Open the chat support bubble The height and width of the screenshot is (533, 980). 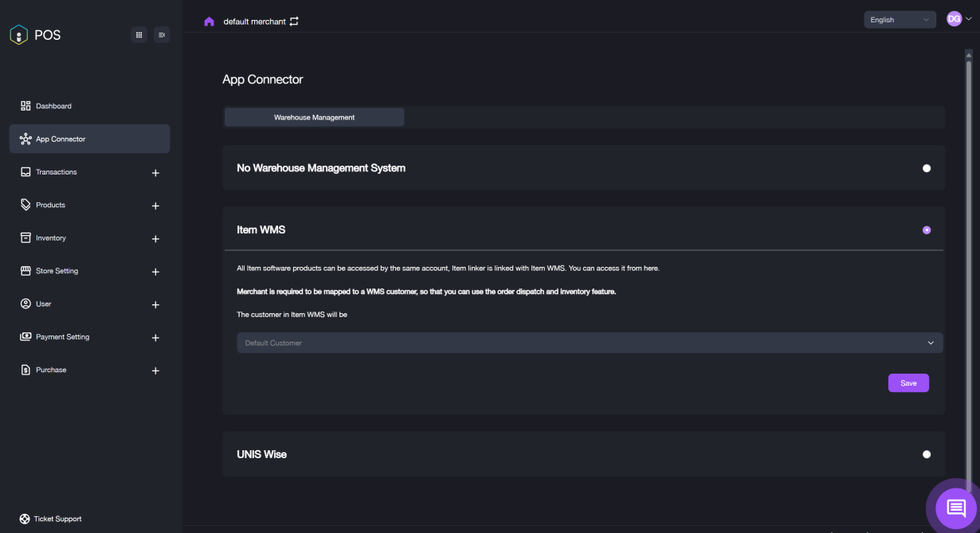[x=955, y=508]
